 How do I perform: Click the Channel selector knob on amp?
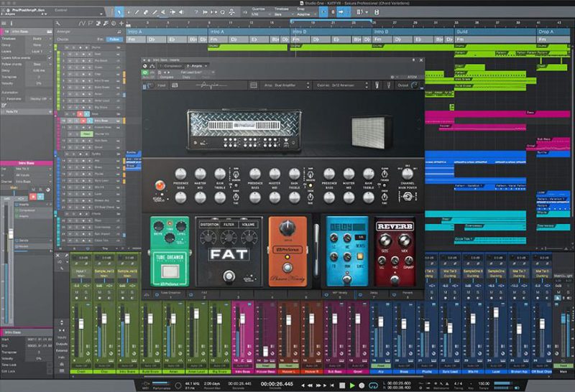(407, 174)
